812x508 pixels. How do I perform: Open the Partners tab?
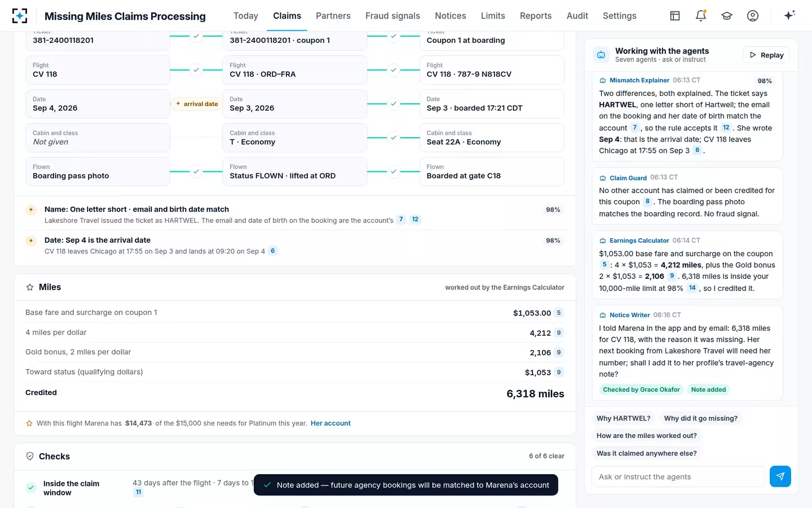pyautogui.click(x=333, y=16)
